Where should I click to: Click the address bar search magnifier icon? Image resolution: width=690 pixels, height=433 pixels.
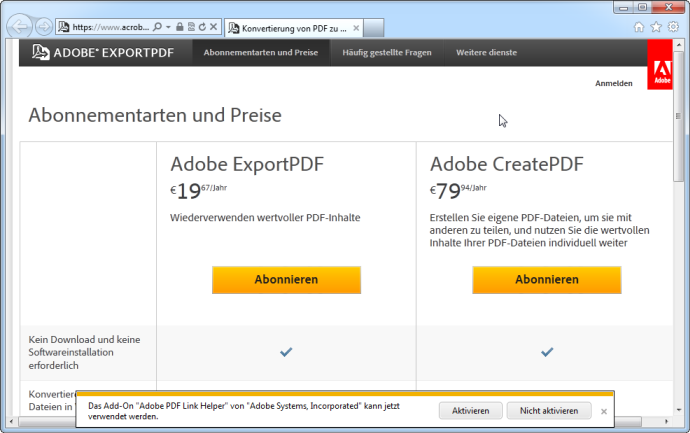click(x=158, y=27)
